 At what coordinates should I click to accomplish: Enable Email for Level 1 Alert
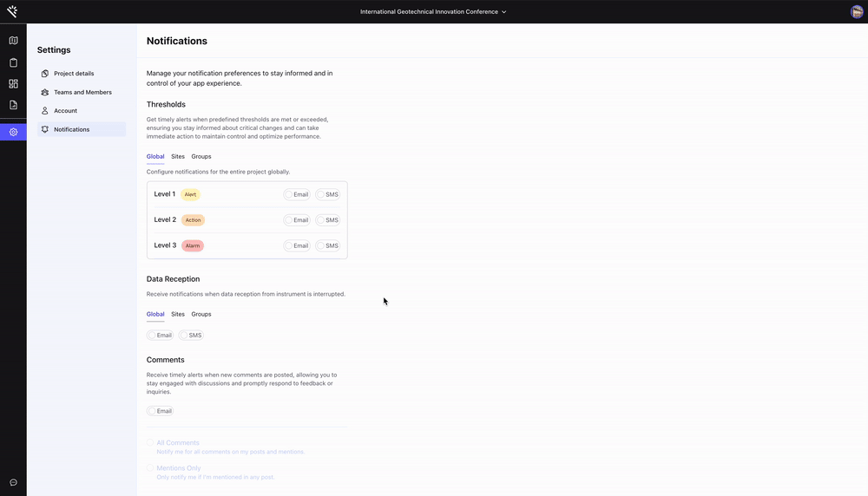pos(297,194)
